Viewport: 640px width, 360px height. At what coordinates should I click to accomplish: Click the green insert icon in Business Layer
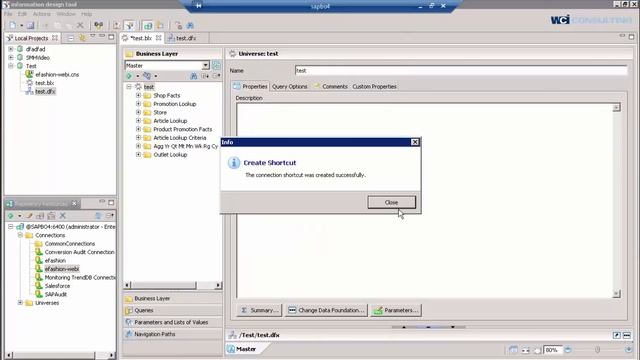click(x=129, y=76)
